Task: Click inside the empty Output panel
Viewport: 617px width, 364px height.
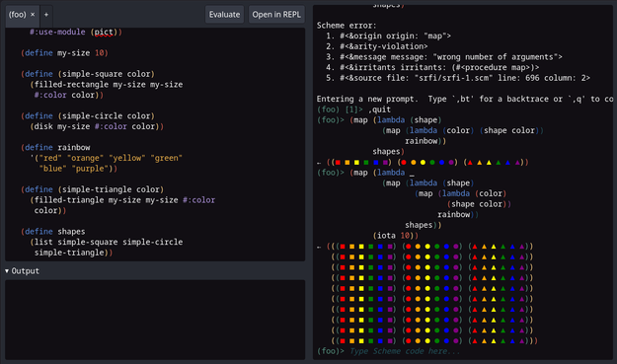Action: tap(155, 320)
